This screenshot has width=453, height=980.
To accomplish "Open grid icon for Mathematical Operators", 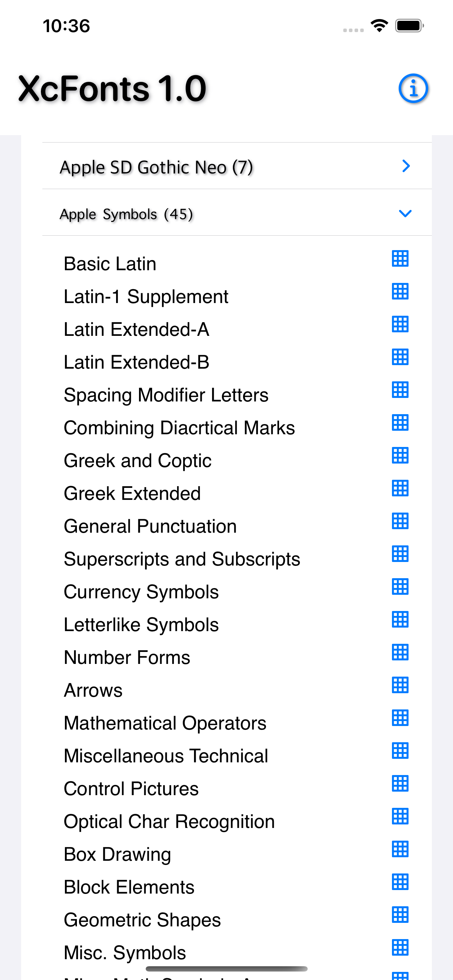I will coord(400,718).
